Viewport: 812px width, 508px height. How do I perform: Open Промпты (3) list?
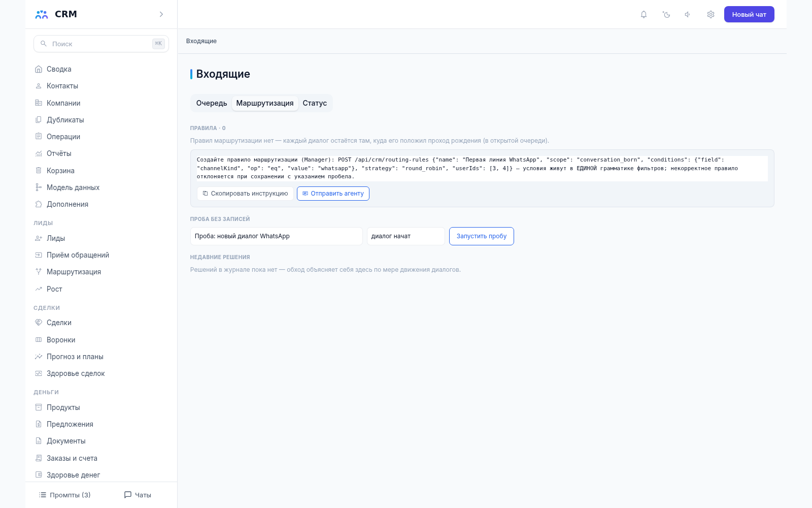[x=65, y=495]
